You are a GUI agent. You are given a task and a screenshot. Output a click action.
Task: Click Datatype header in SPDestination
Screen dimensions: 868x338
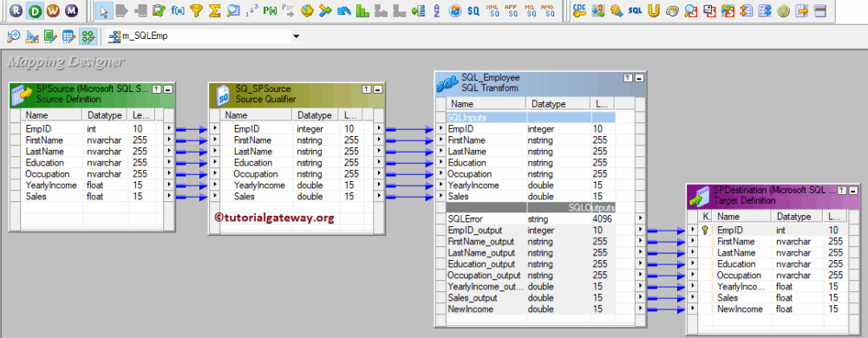coord(799,217)
